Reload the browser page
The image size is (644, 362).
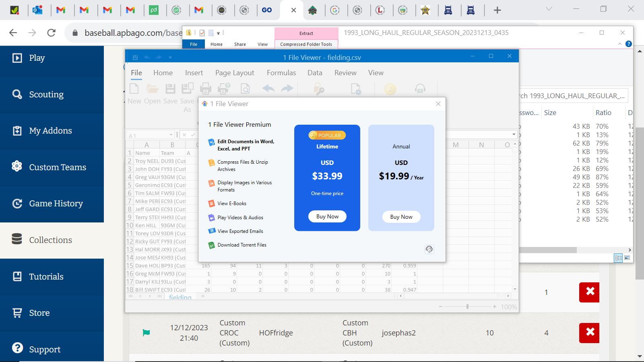pyautogui.click(x=51, y=33)
